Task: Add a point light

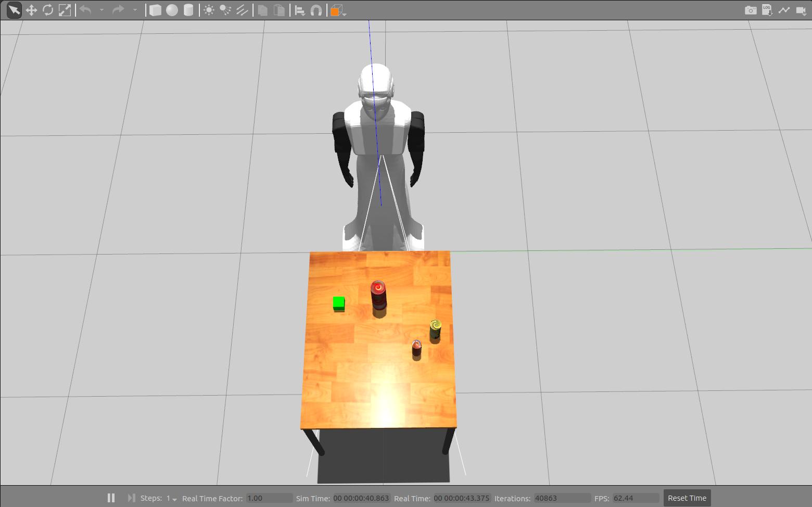Action: pos(209,10)
